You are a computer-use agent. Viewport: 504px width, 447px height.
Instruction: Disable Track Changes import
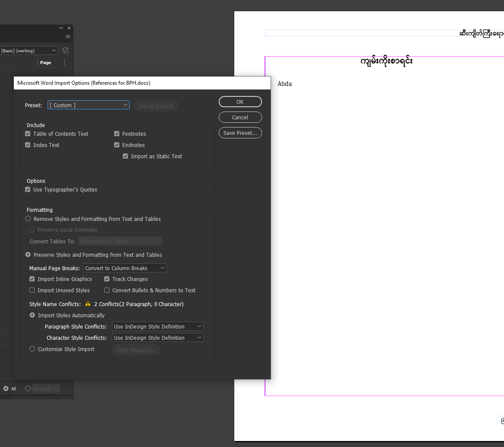pos(107,279)
